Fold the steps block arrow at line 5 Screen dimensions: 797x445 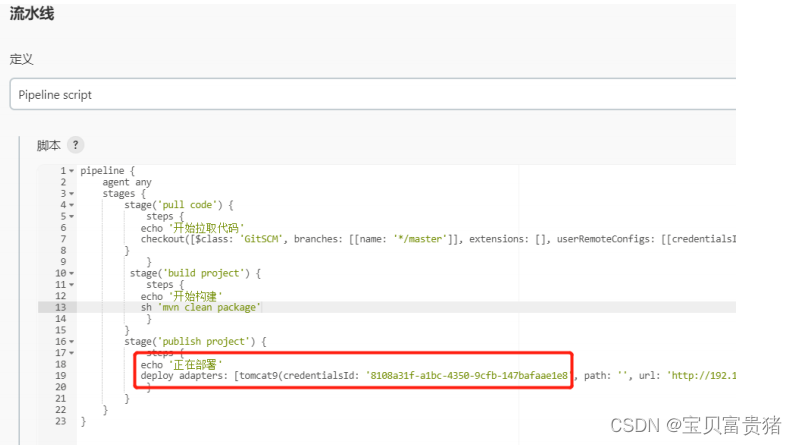pos(72,217)
